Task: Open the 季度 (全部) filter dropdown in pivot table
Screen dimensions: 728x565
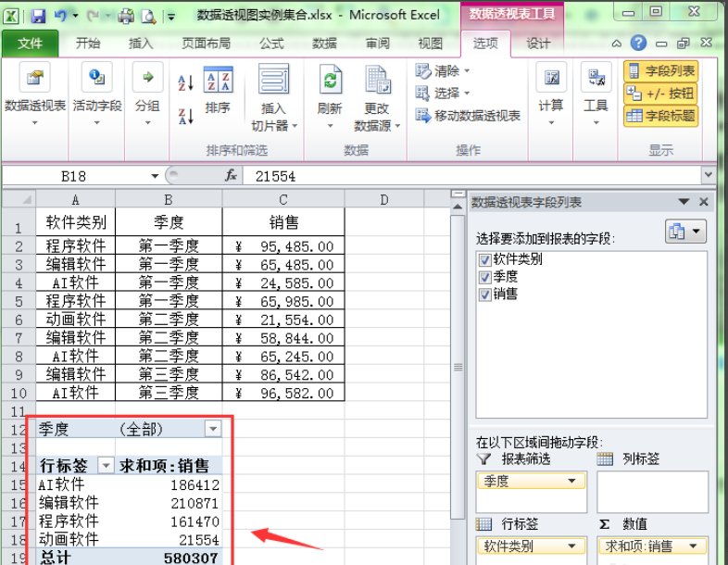Action: [x=213, y=429]
